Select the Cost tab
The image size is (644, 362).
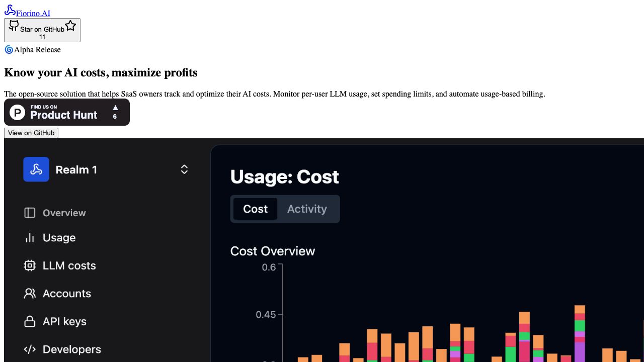tap(255, 209)
